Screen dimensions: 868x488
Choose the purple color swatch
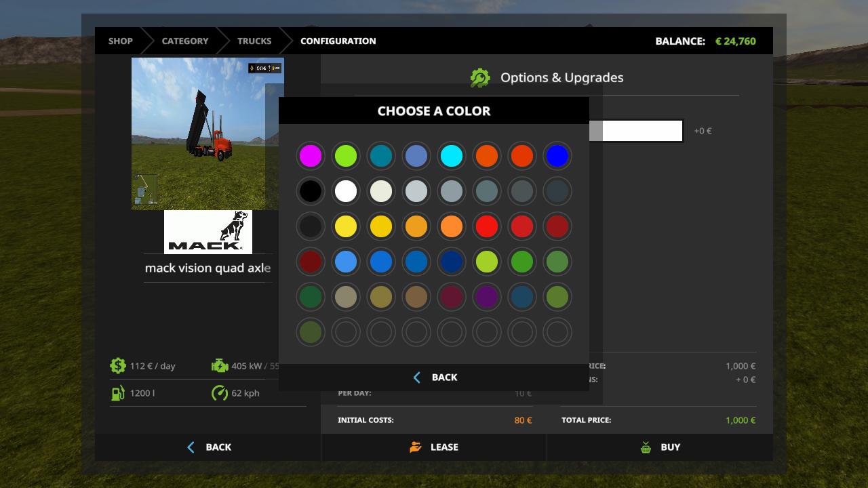pyautogui.click(x=487, y=297)
